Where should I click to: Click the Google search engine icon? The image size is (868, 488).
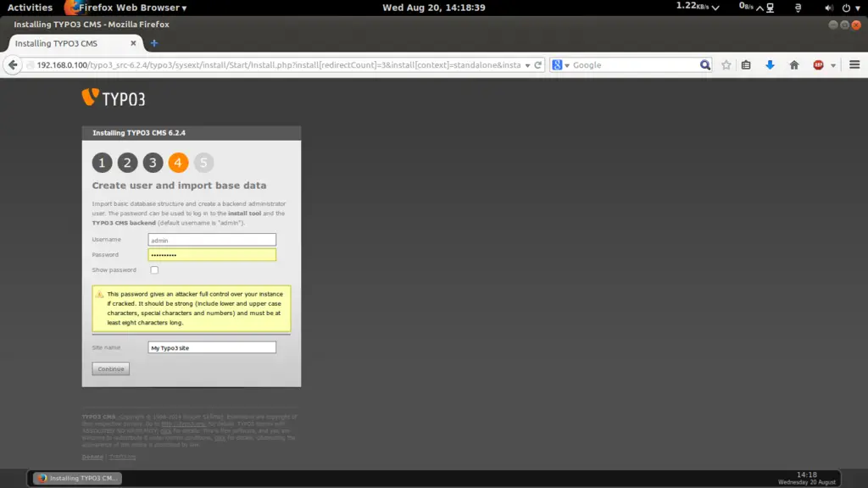pos(557,64)
